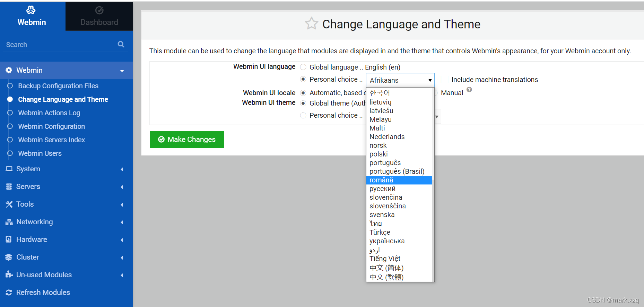Screen dimensions: 644x307
Task: Click the check icon on Make Changes
Action: coord(161,139)
